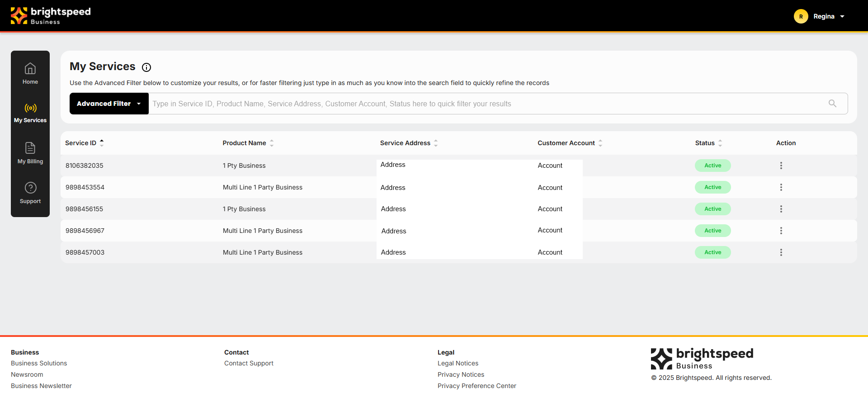
Task: Open Support question mark icon
Action: click(30, 188)
